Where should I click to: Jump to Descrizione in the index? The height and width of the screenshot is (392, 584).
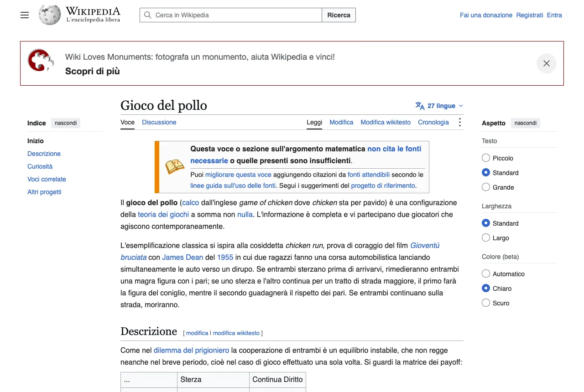[x=44, y=154]
